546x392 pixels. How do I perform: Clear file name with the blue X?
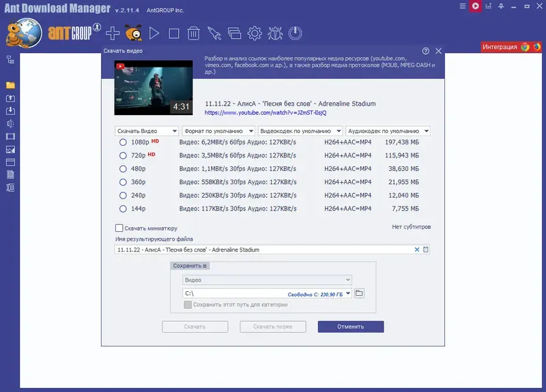[417, 250]
